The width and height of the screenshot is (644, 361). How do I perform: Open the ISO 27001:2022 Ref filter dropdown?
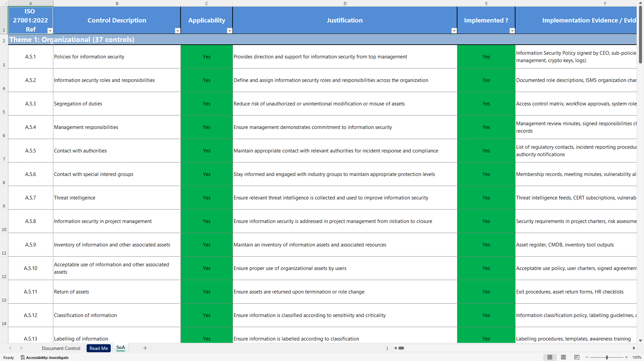(x=50, y=31)
